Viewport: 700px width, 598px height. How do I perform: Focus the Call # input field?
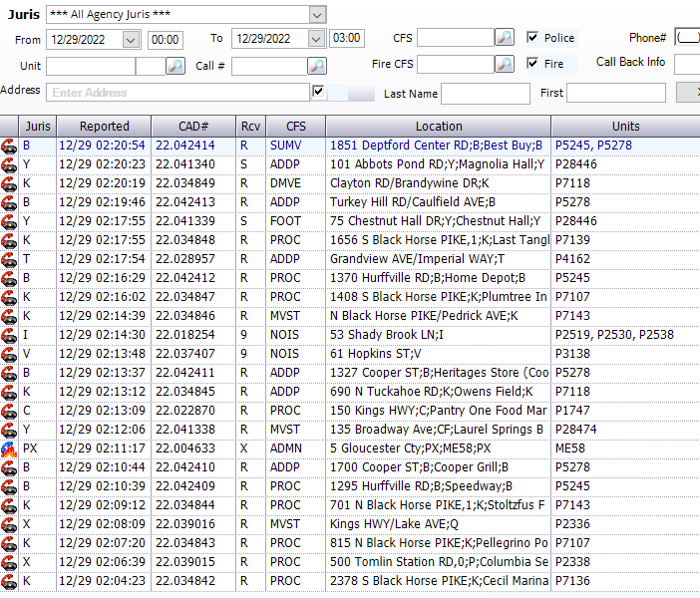point(269,66)
